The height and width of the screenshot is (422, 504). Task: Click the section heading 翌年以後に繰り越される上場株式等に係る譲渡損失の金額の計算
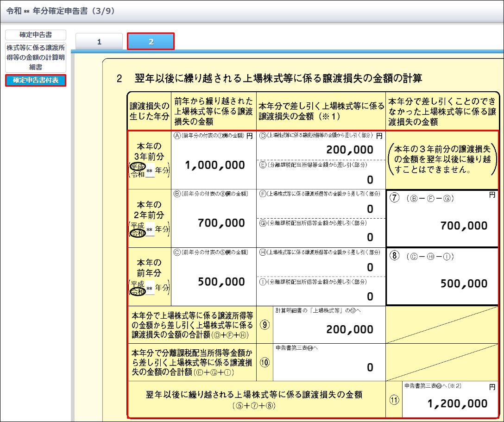click(278, 78)
